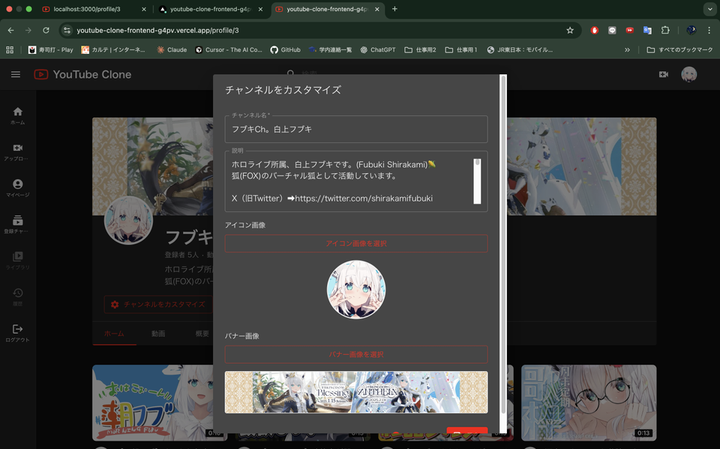720x449 pixels.
Task: Open the tab search dropdown arrow
Action: [x=710, y=9]
